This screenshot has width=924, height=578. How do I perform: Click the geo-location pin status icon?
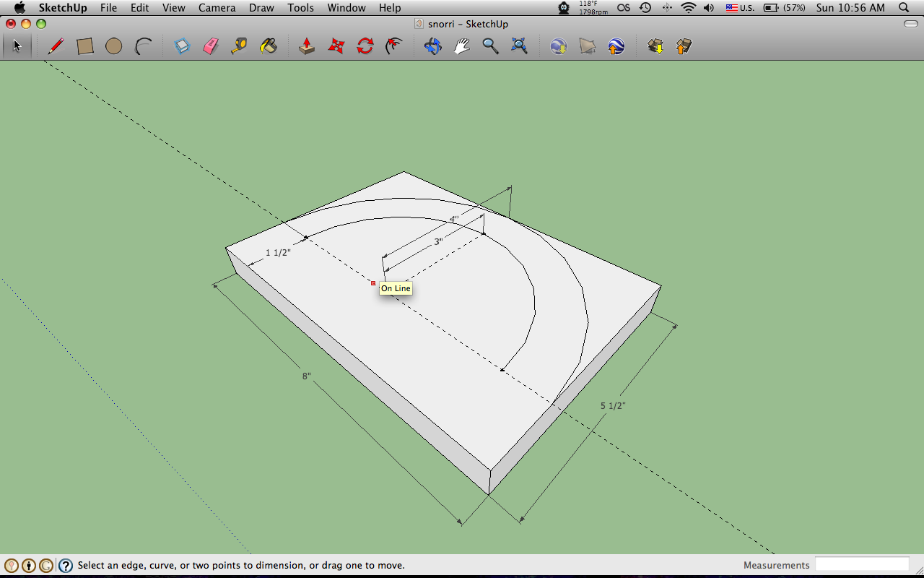(x=11, y=566)
